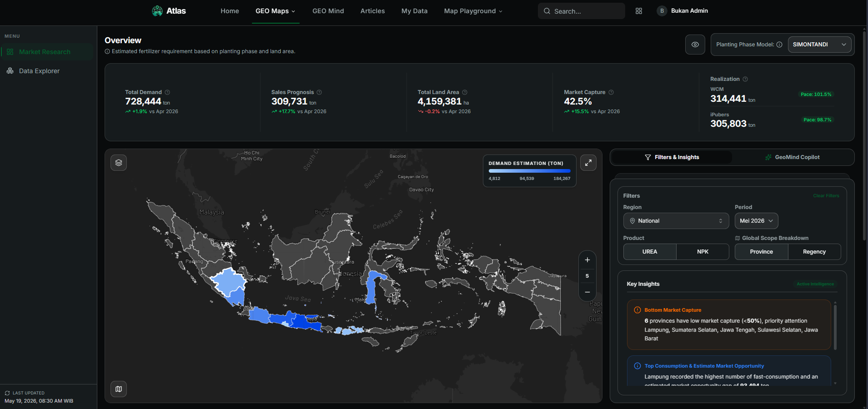
Task: Open the Articles nav item
Action: click(x=372, y=11)
